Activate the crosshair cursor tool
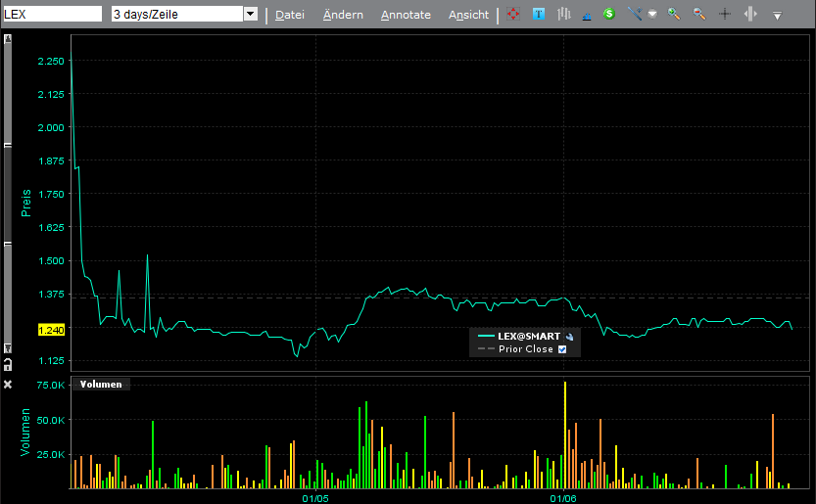This screenshot has height=504, width=816. click(x=725, y=14)
